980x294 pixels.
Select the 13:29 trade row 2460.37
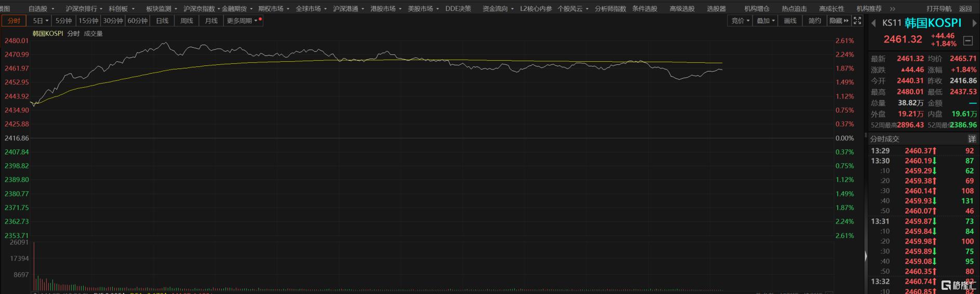(x=923, y=151)
